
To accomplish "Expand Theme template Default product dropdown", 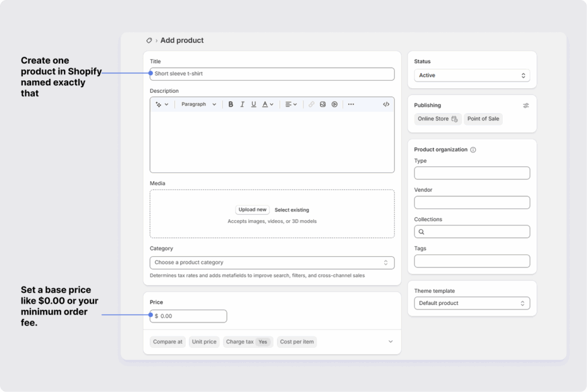I will [x=472, y=303].
